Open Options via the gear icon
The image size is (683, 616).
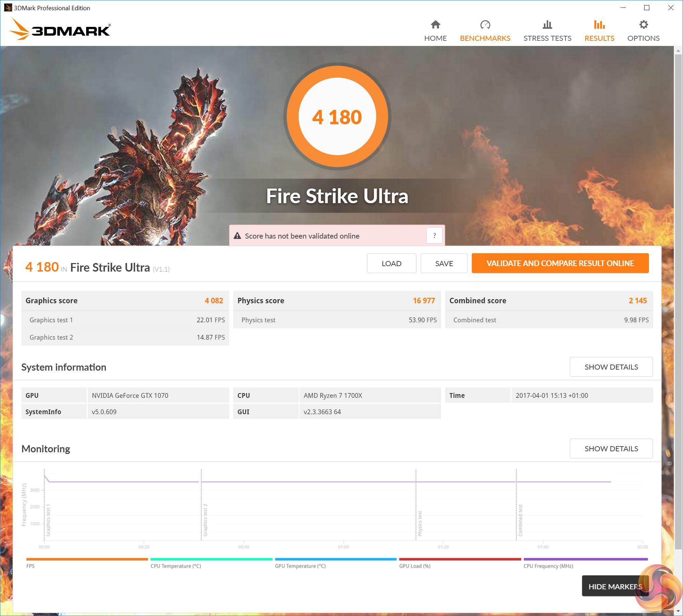[x=643, y=25]
